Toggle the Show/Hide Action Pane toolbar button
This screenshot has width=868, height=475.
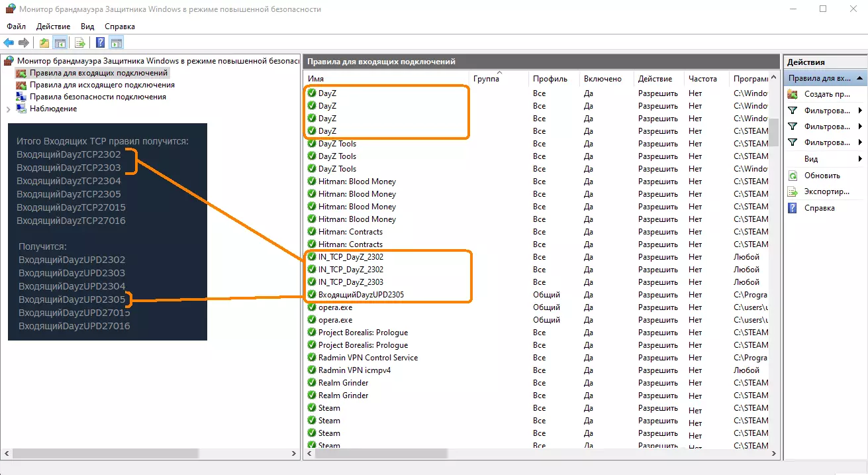117,43
